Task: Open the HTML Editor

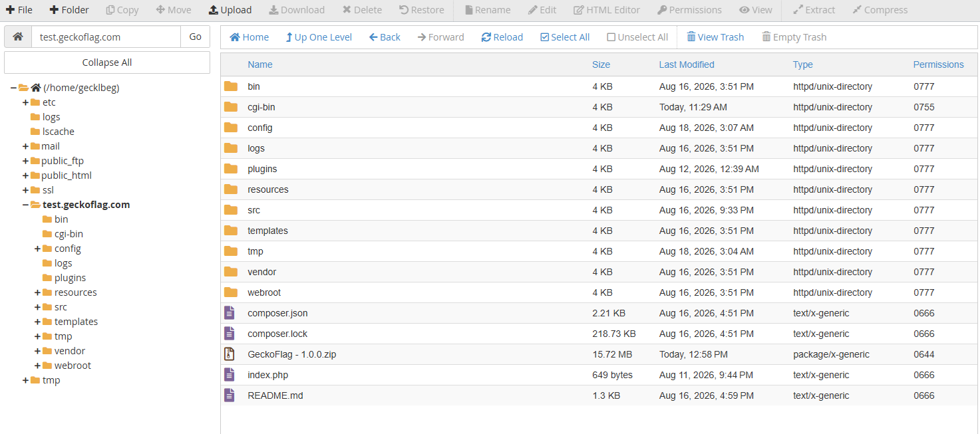Action: (x=607, y=10)
